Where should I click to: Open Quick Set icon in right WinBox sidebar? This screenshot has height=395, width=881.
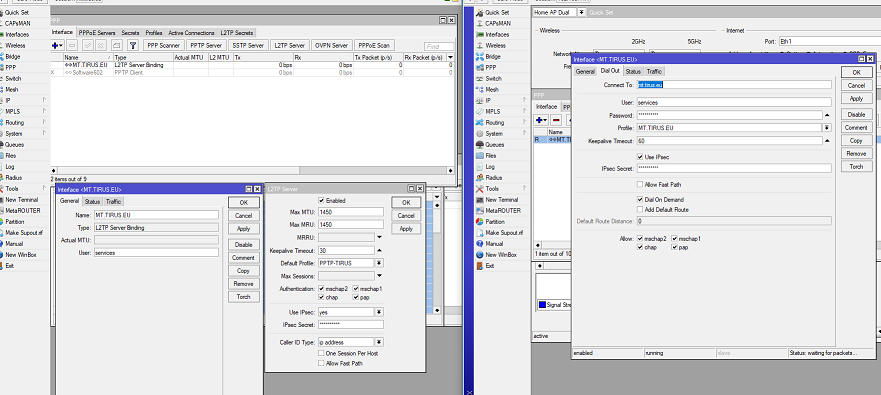(479, 12)
